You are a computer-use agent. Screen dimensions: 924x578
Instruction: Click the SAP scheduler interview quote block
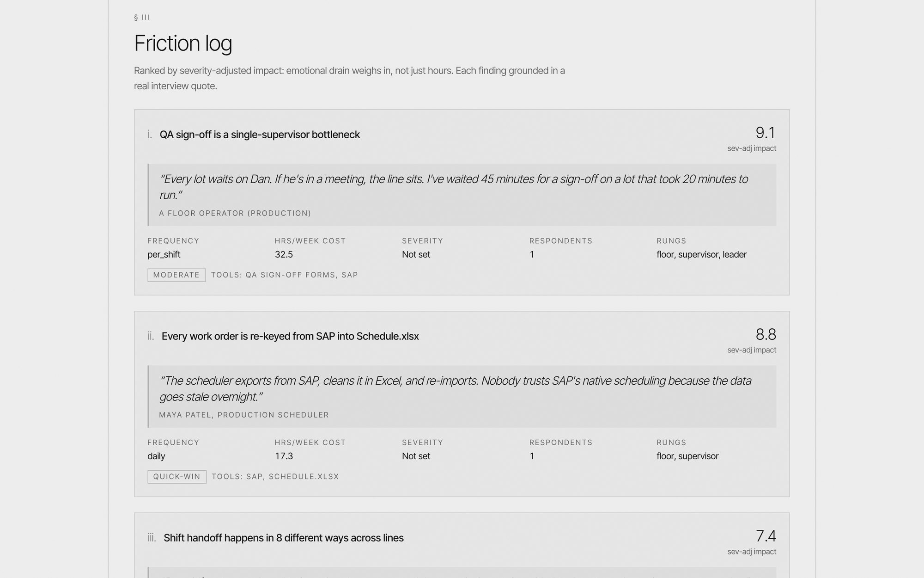tap(462, 397)
